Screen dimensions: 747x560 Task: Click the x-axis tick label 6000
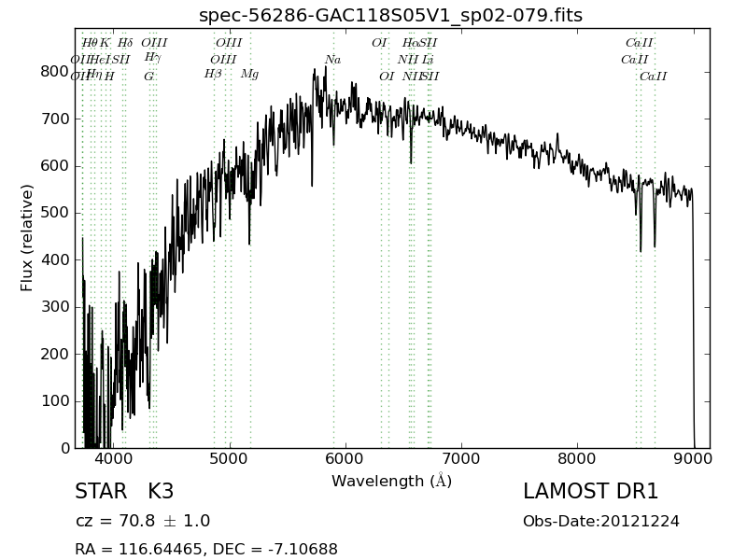click(x=345, y=458)
